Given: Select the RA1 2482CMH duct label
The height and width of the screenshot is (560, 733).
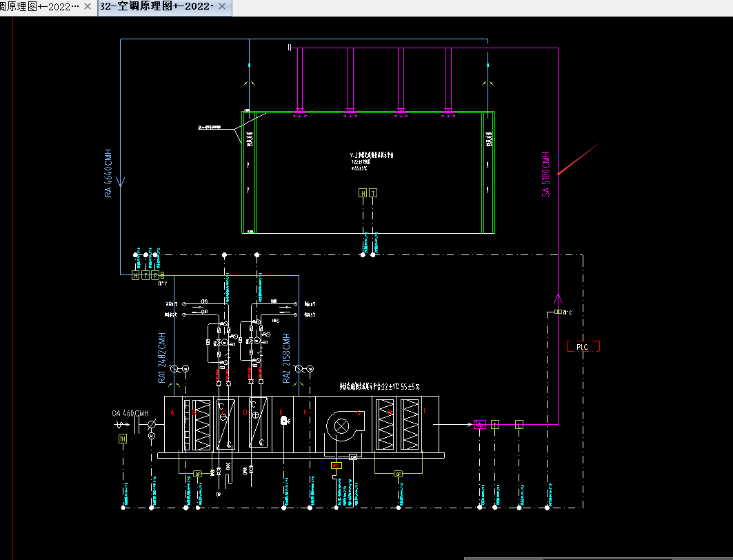Looking at the screenshot, I should [162, 357].
